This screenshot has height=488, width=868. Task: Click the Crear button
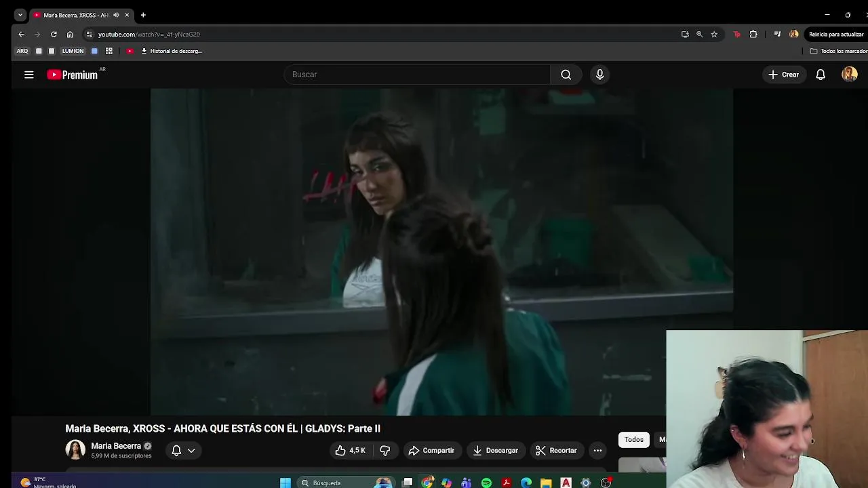coord(784,75)
